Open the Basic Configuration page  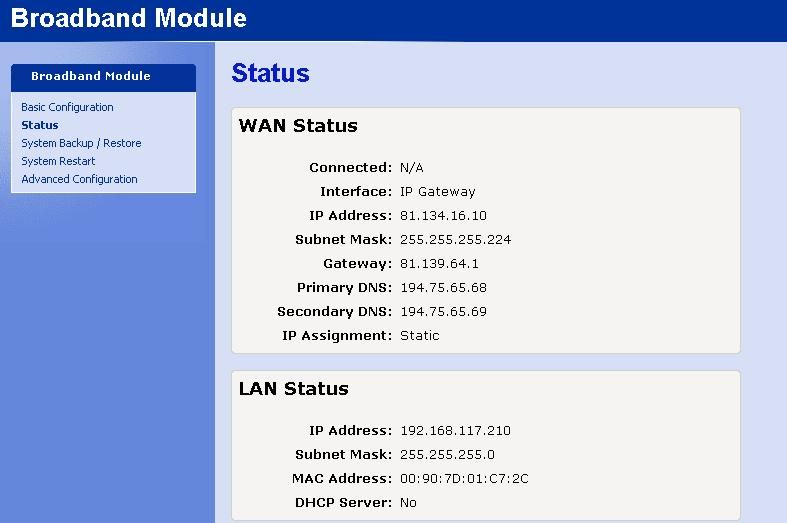[x=67, y=107]
